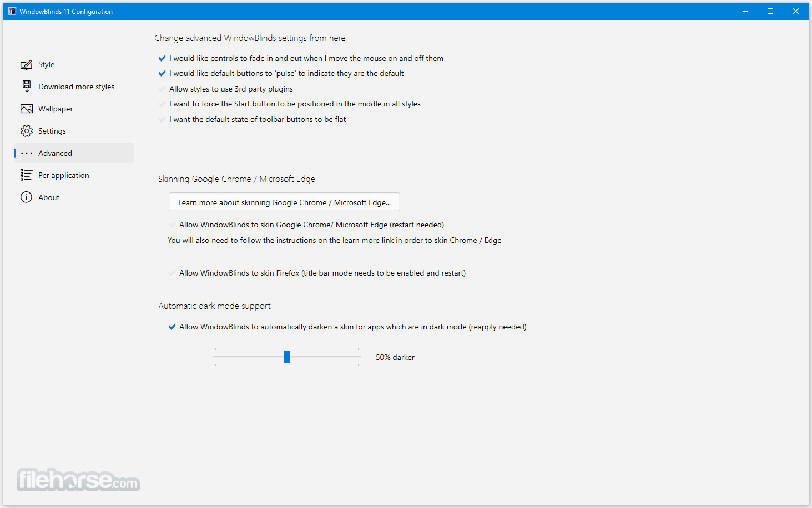The height and width of the screenshot is (508, 812).
Task: Check flat toolbar buttons default state
Action: point(162,119)
